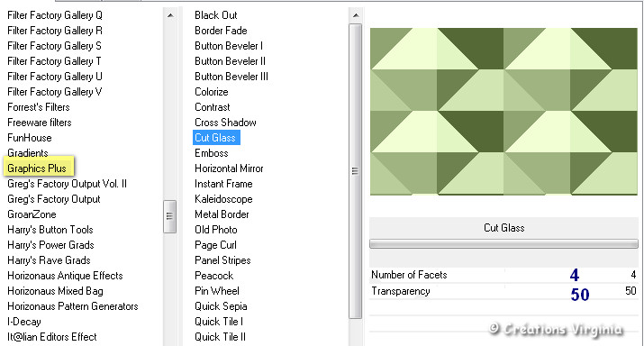This screenshot has width=644, height=346.
Task: Select the Cross Shadow effect
Action: coord(225,123)
